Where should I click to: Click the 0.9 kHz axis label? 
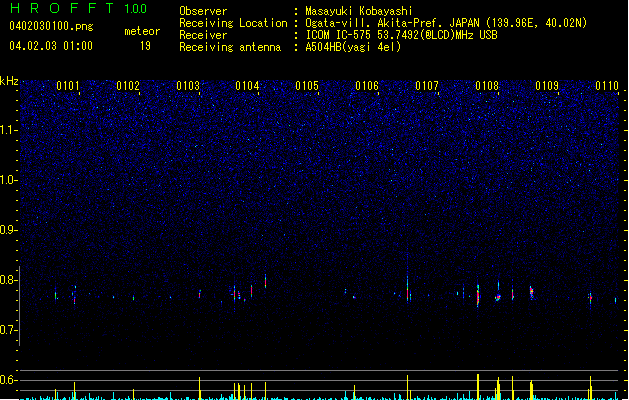(9, 230)
